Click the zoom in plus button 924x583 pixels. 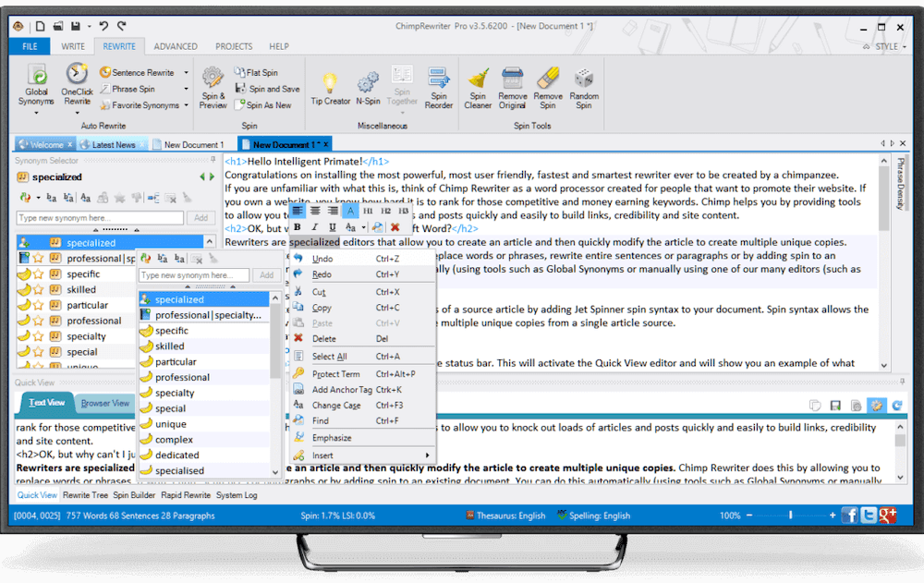pos(833,516)
